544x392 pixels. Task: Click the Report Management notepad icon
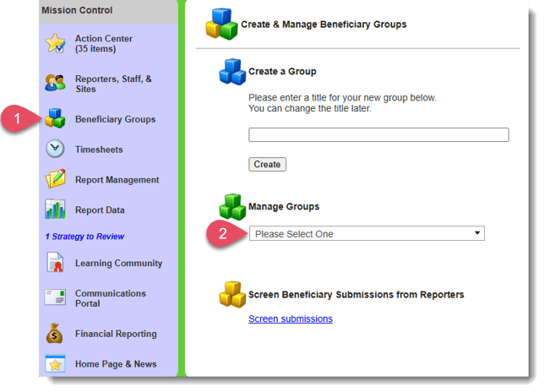(x=55, y=180)
